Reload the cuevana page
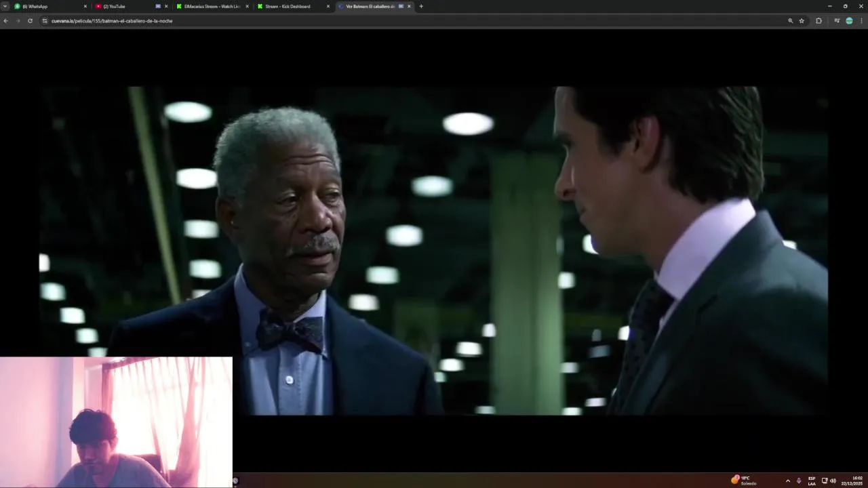 point(30,21)
